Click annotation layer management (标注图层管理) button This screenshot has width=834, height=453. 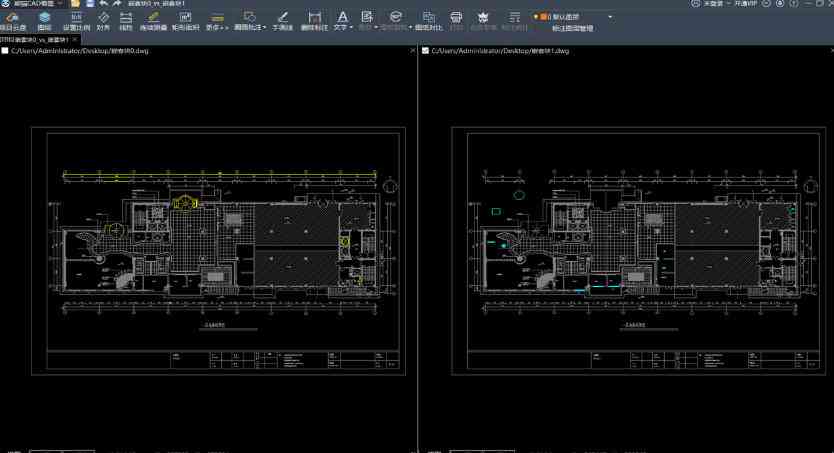pos(572,28)
